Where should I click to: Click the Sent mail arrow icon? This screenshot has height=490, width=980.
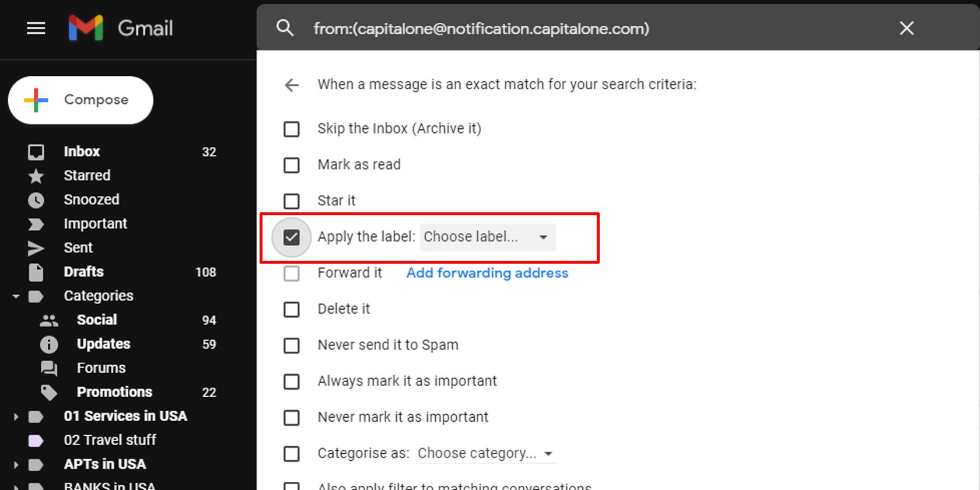pyautogui.click(x=36, y=247)
